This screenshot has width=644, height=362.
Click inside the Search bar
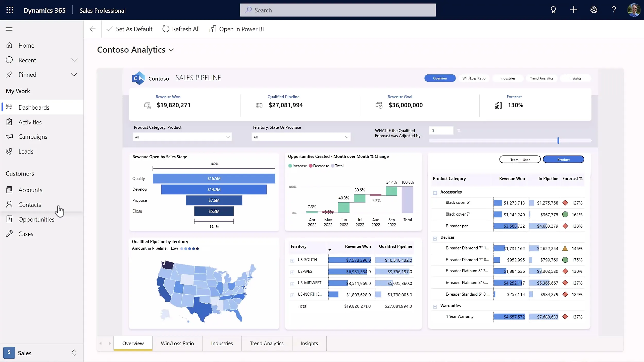click(x=337, y=10)
